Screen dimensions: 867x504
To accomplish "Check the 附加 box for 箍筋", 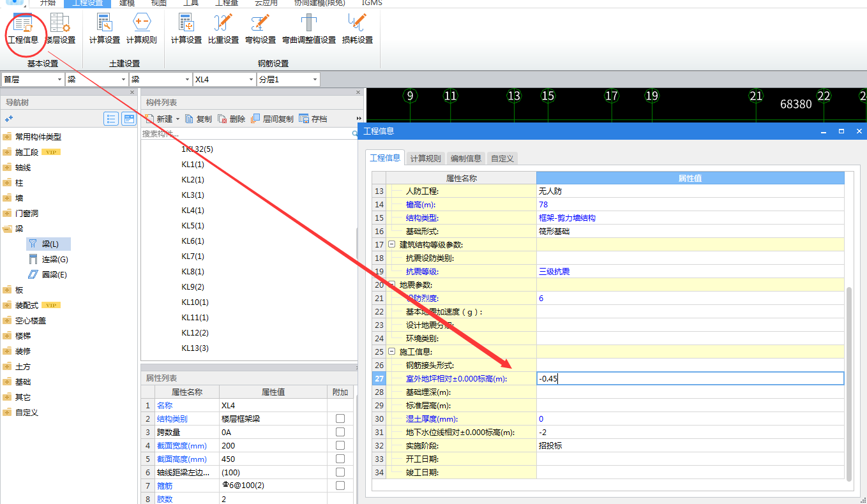I will (340, 485).
